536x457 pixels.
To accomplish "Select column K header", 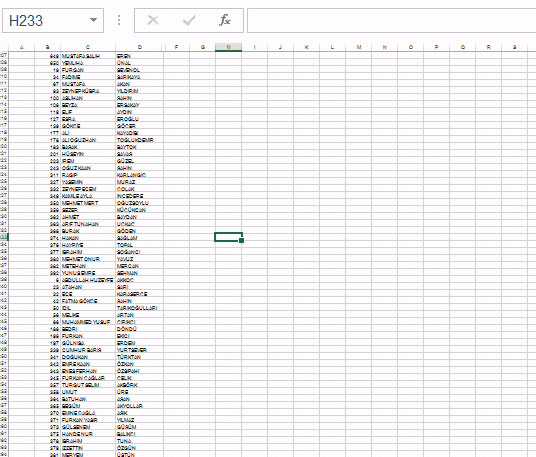I will tap(307, 47).
